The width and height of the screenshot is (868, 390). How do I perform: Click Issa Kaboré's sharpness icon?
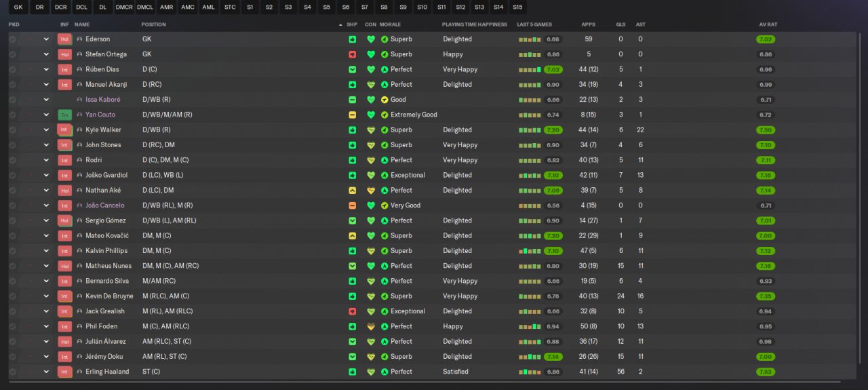(x=352, y=100)
